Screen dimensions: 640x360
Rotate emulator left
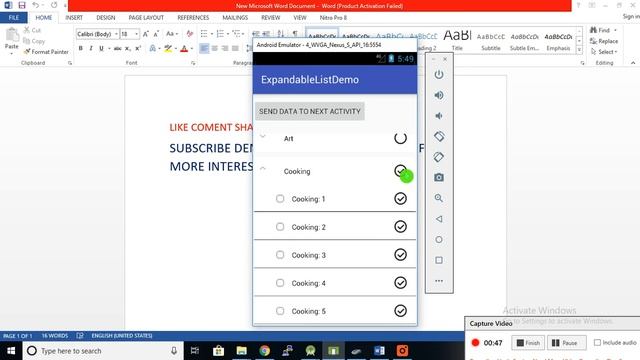(x=439, y=136)
